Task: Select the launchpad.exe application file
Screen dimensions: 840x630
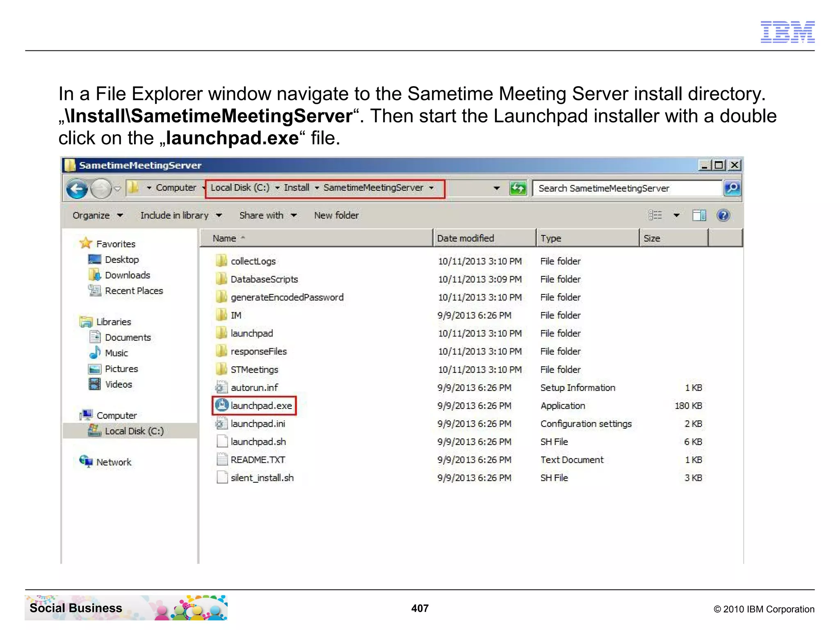Action: click(261, 406)
